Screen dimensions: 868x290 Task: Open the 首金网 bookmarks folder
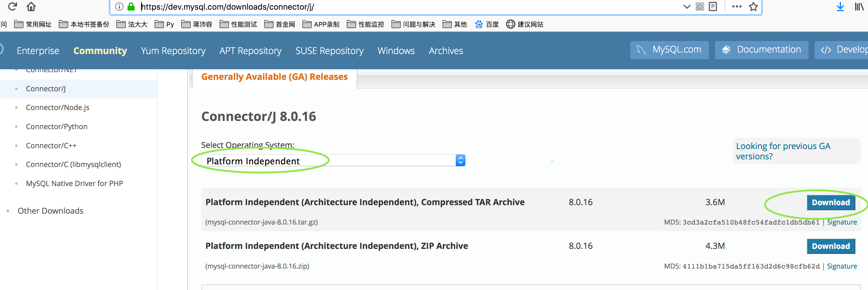[x=280, y=24]
